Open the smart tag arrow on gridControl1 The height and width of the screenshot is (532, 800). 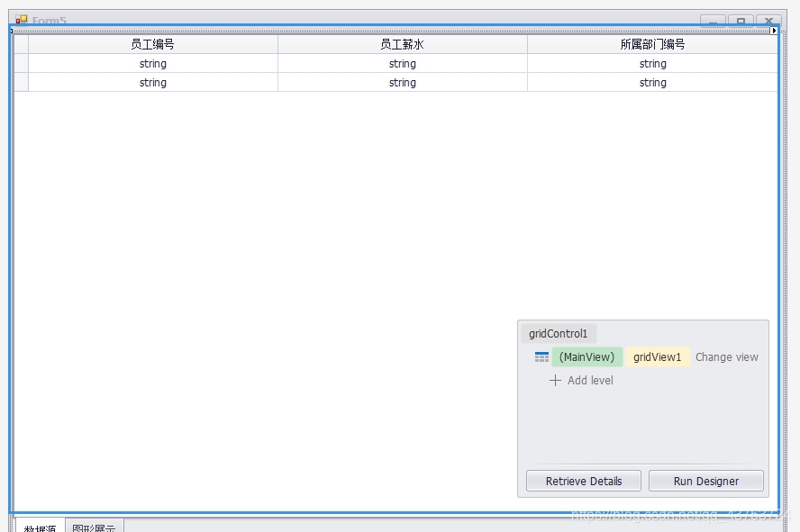pos(774,31)
